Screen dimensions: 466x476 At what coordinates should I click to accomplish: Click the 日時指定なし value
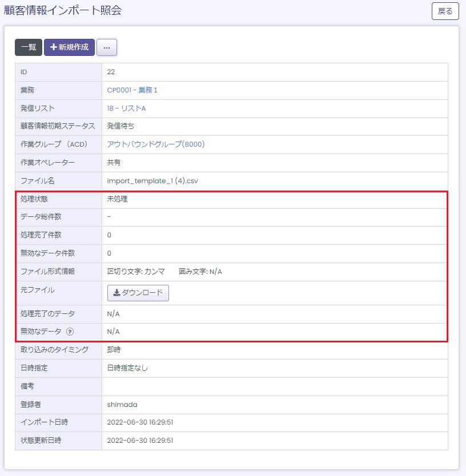click(127, 368)
